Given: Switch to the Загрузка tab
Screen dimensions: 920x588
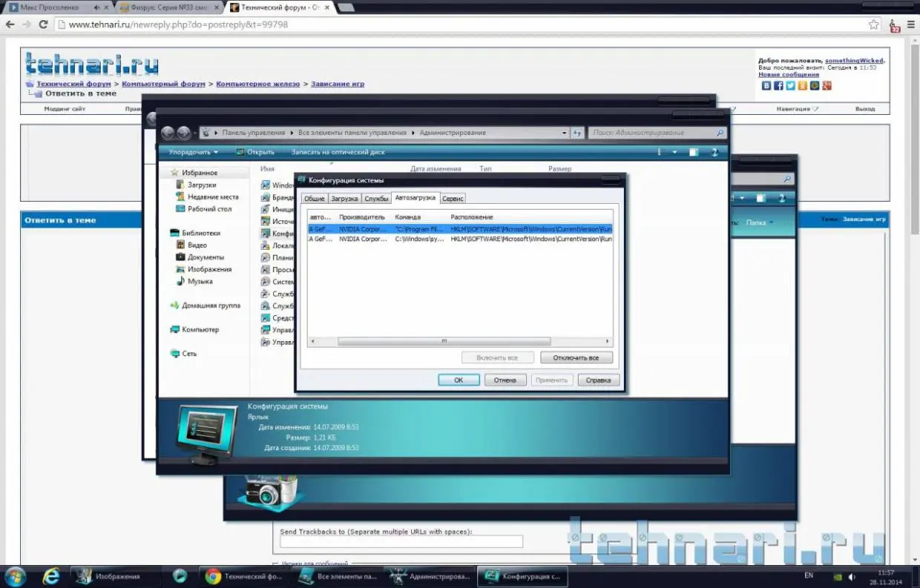Looking at the screenshot, I should [x=344, y=199].
